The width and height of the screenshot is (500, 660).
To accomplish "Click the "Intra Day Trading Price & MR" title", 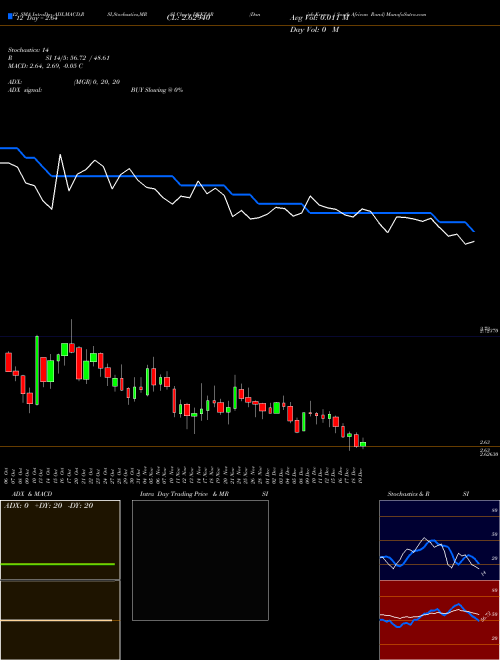I will 184,494.
